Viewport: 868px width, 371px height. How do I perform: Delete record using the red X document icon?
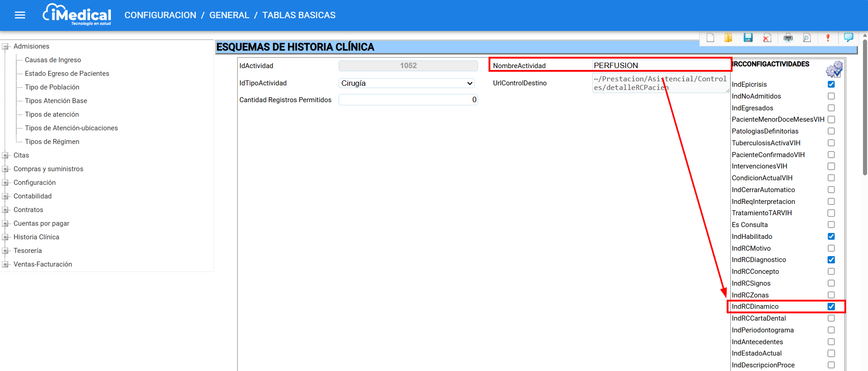tap(767, 38)
